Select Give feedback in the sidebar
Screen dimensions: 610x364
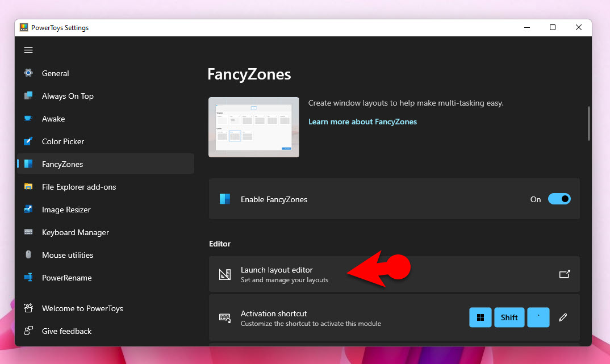coord(106,331)
